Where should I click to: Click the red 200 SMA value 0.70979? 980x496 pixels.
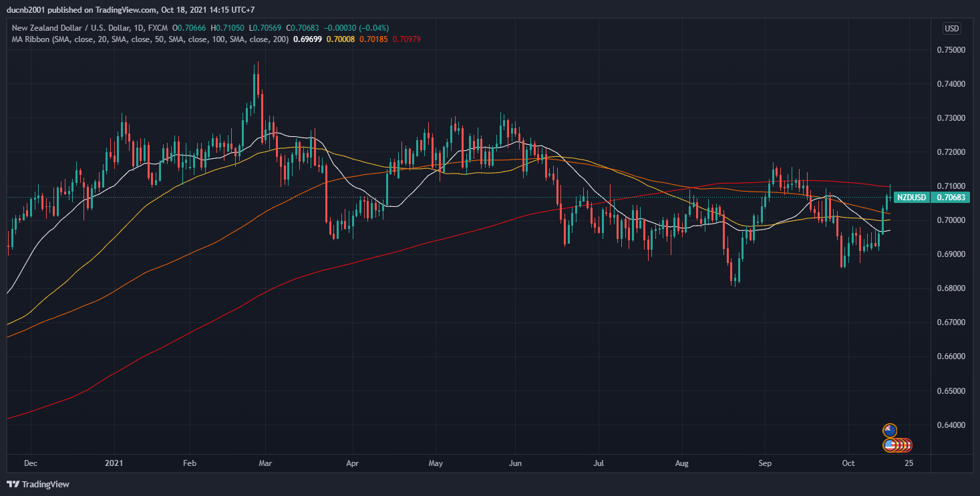point(406,39)
